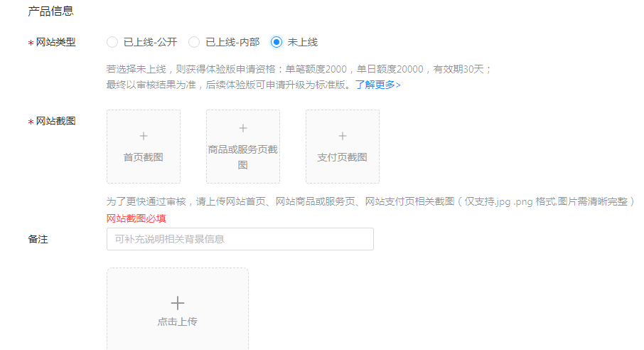Screen dimensions: 644x350
Task: Select the 未上线 radio button
Action: coord(277,42)
